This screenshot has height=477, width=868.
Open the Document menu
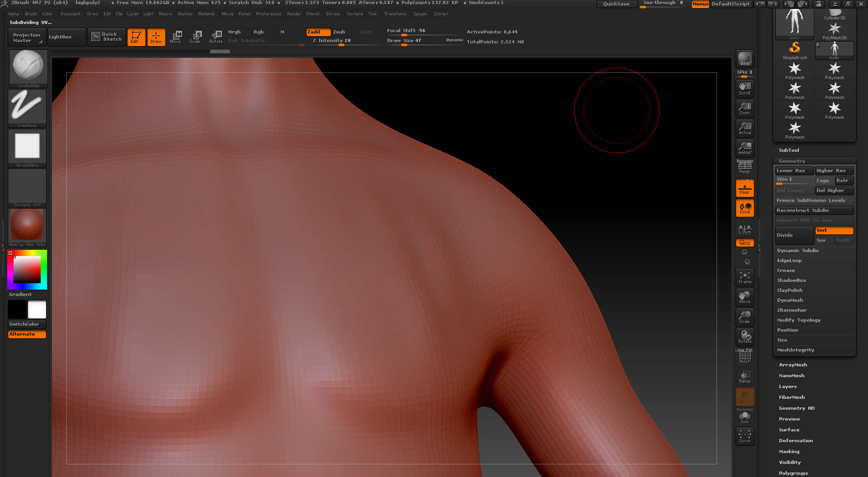(x=71, y=14)
